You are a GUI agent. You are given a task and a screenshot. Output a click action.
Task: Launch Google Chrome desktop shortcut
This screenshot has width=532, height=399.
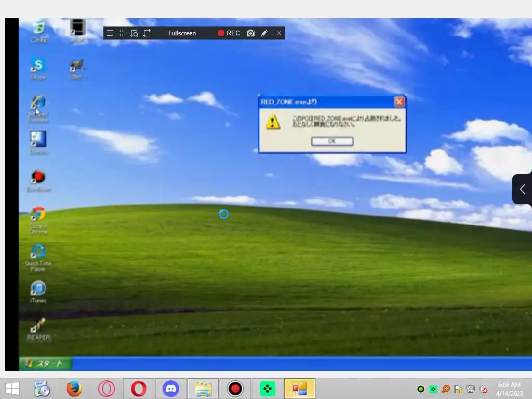tap(38, 220)
